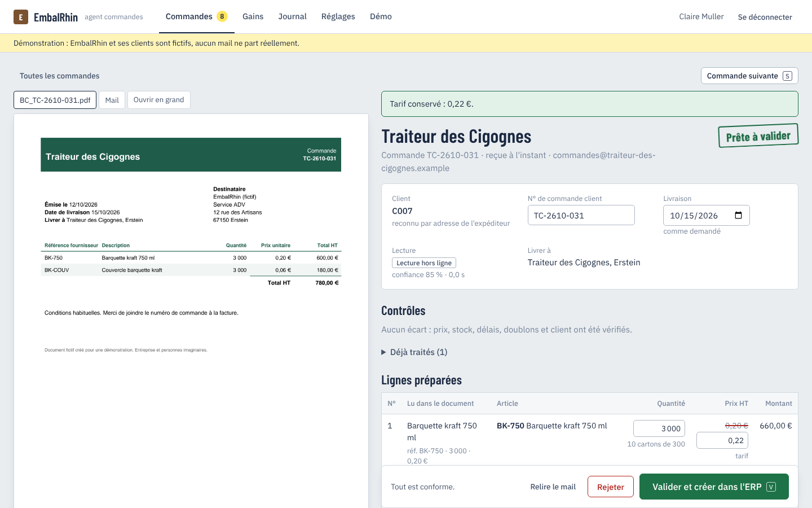Image resolution: width=812 pixels, height=508 pixels.
Task: Edit the Prix HT field showing 0,22
Action: 722,440
